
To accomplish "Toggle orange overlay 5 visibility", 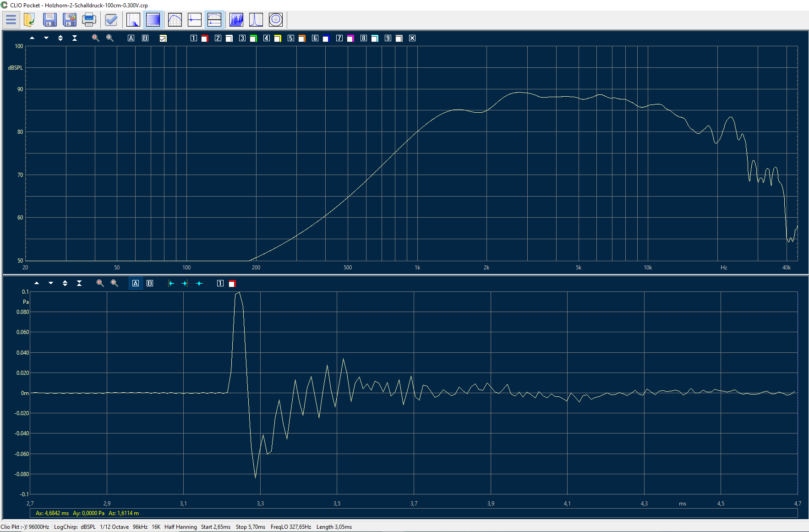I will click(x=302, y=38).
